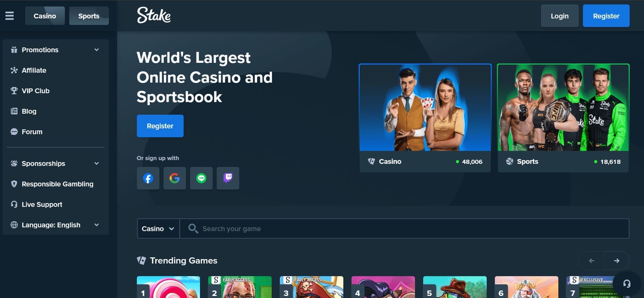Click Register button below the headline
Screen dimensions: 644x298
coord(160,126)
